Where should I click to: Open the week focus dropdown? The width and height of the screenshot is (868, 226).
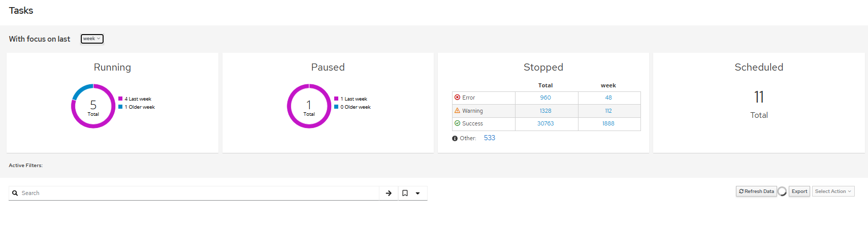tap(92, 39)
